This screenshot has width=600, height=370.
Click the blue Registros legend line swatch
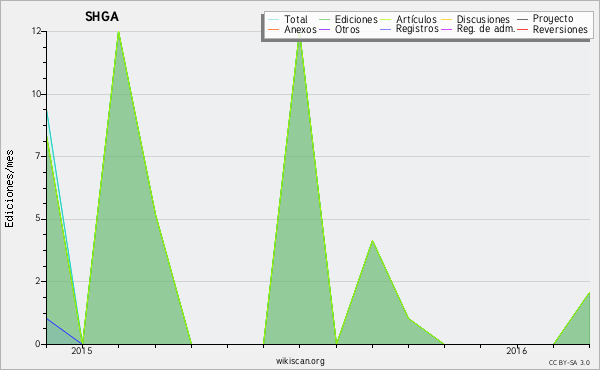click(x=386, y=30)
